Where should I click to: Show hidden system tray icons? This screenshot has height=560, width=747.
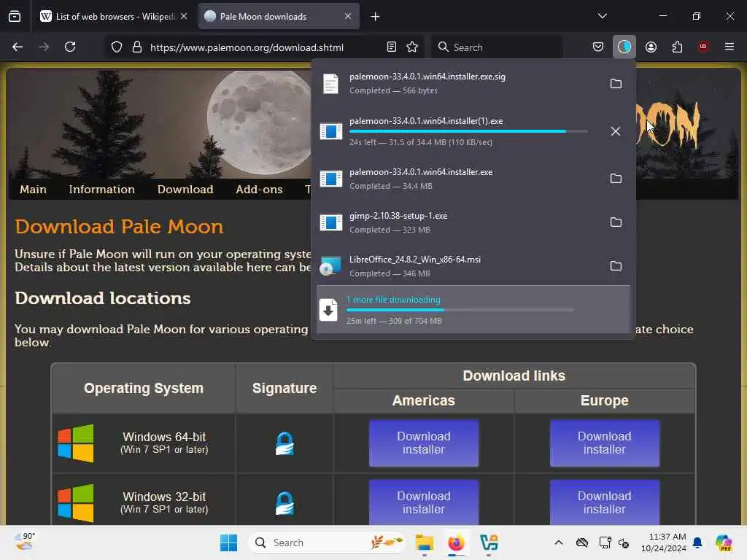click(559, 542)
